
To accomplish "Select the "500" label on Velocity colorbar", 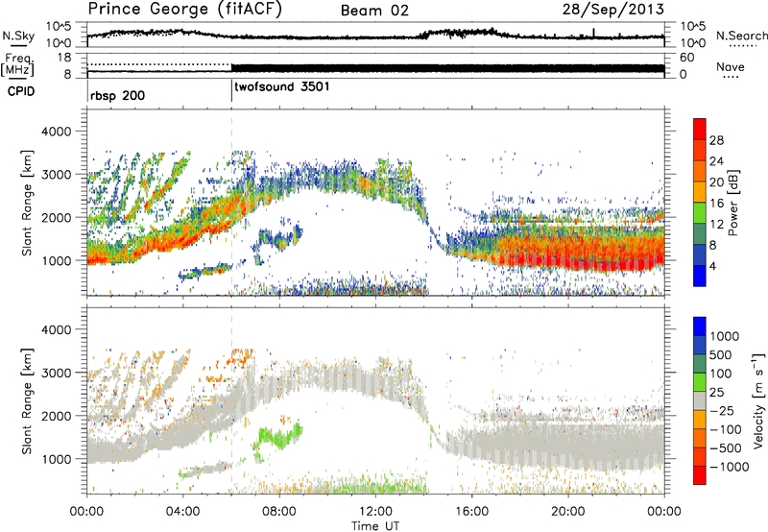I will coord(721,354).
